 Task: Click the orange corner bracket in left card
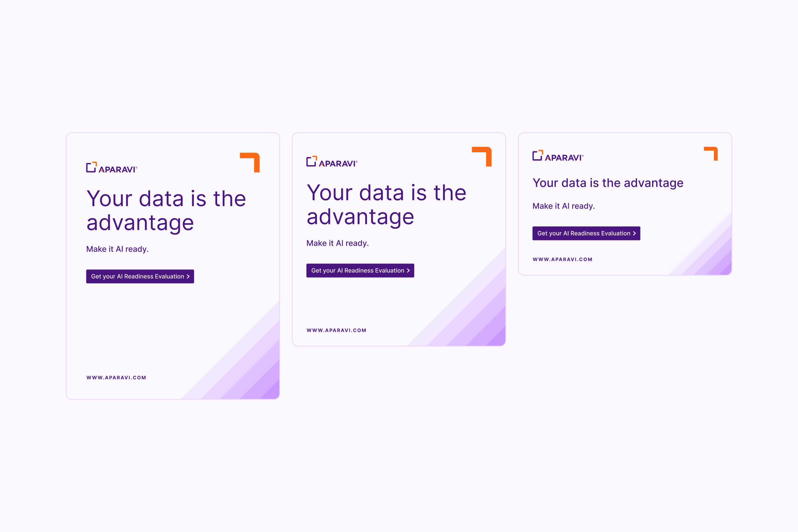[x=250, y=163]
